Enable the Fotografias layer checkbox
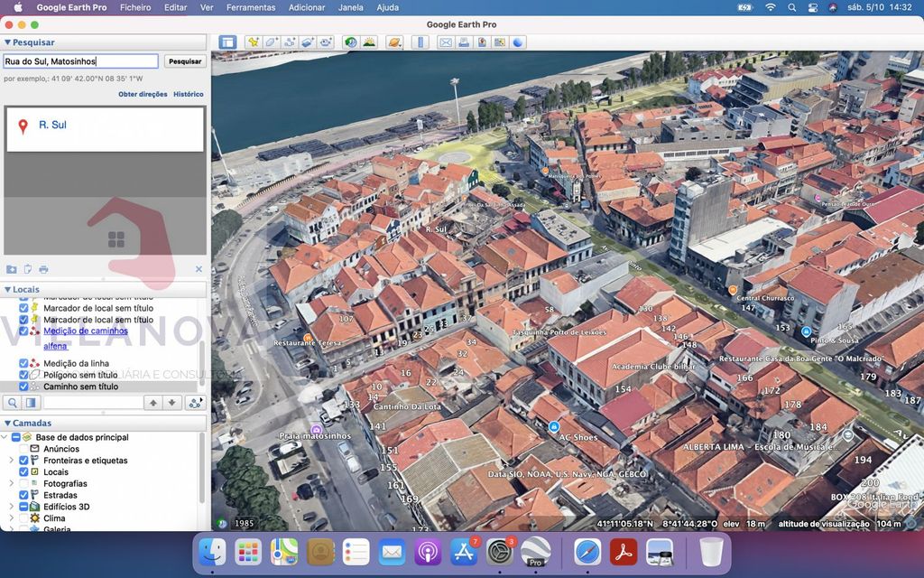 [x=23, y=484]
